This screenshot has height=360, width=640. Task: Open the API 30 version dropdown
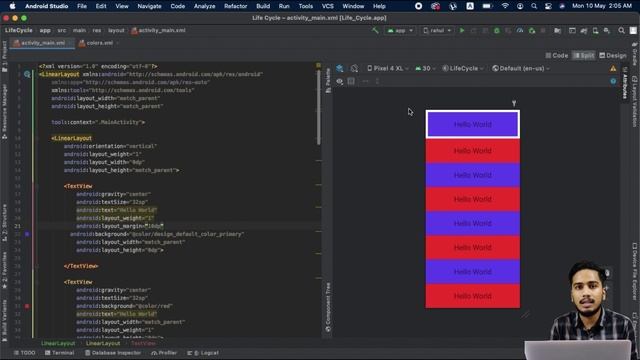(425, 69)
